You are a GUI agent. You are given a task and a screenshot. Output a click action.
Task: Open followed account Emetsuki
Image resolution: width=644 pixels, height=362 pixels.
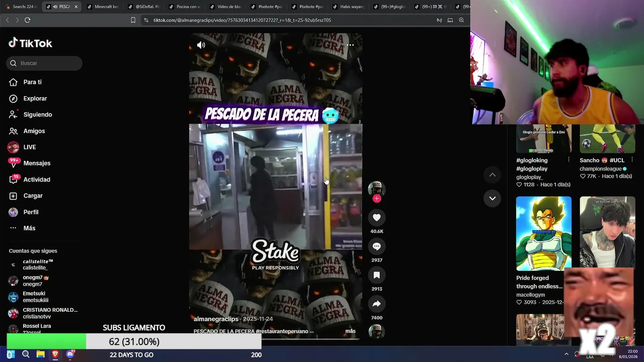tap(35, 297)
